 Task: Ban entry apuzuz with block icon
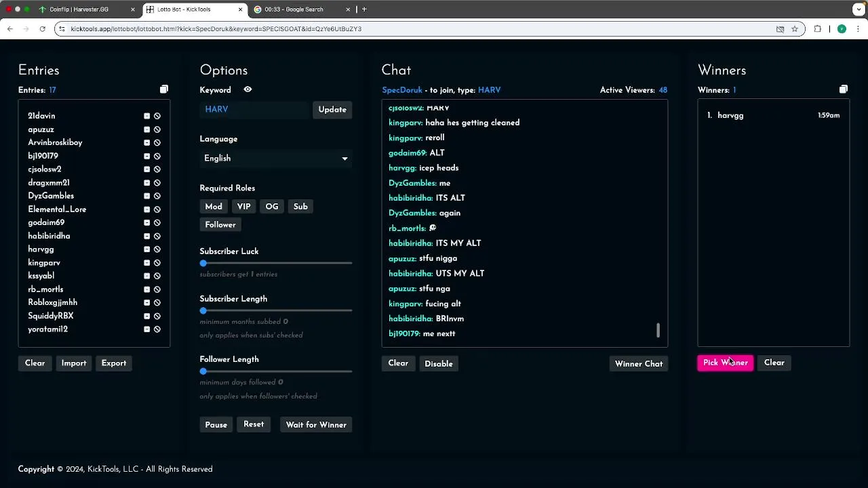[157, 129]
